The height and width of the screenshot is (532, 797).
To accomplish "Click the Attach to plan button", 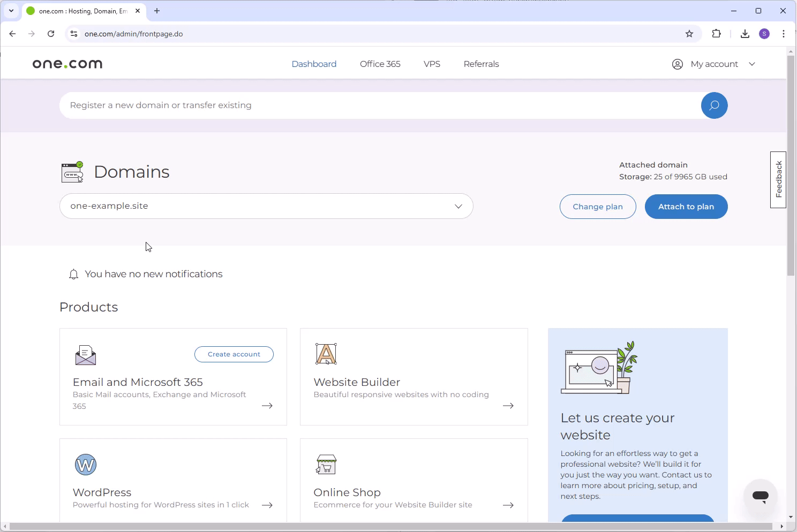I will click(686, 207).
